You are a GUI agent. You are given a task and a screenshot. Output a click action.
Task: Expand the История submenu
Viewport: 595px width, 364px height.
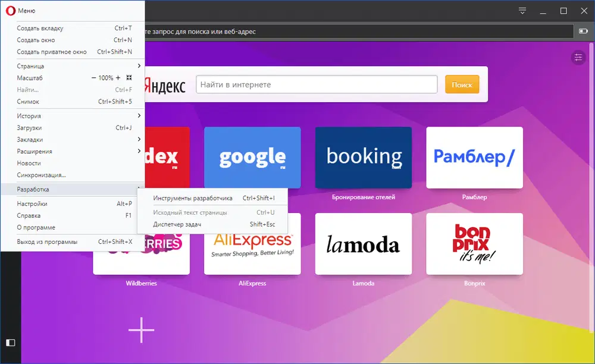73,115
